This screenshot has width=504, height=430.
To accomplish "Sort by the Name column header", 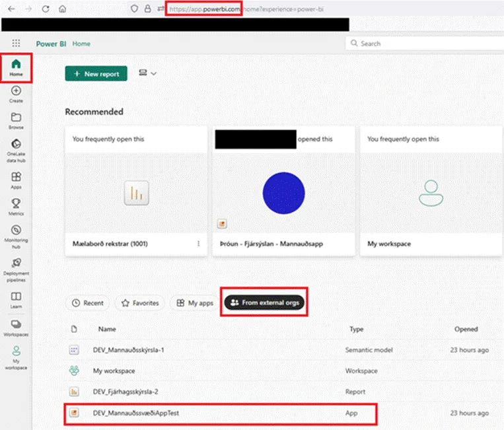I will click(107, 329).
